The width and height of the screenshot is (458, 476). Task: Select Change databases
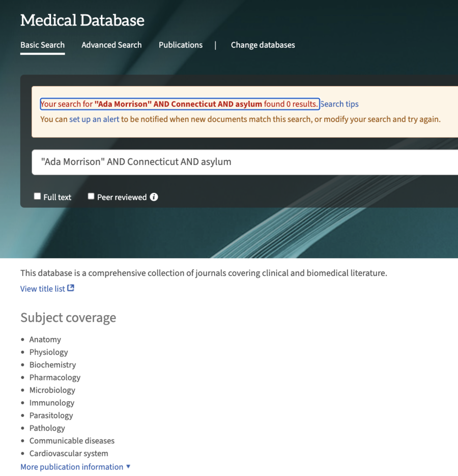263,45
